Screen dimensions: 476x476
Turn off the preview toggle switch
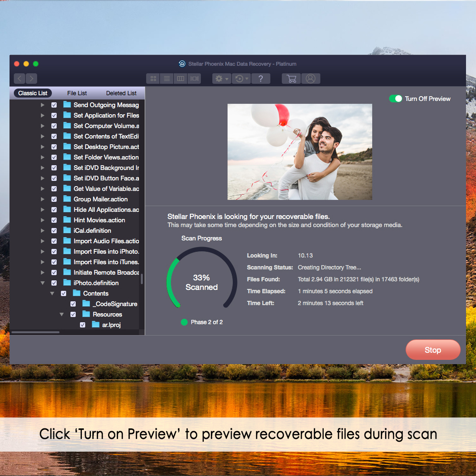pyautogui.click(x=396, y=99)
